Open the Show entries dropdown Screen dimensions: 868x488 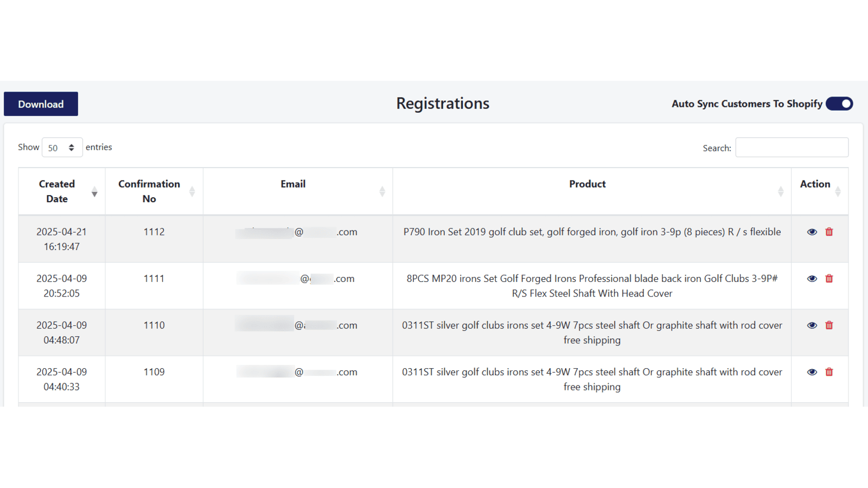62,147
